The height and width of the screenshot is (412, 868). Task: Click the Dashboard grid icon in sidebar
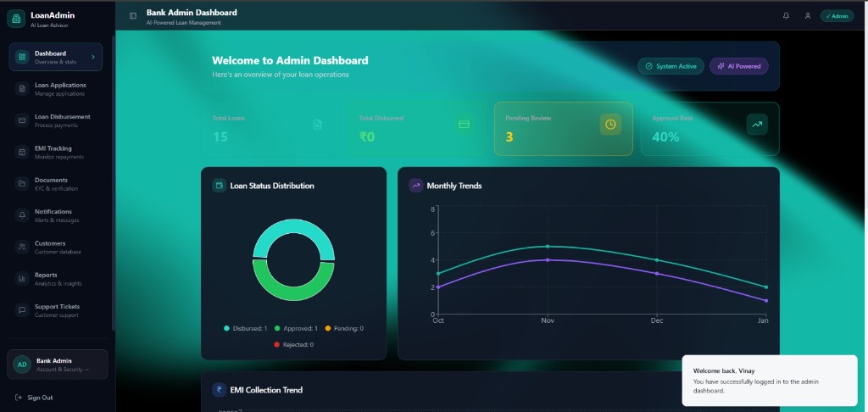(22, 57)
